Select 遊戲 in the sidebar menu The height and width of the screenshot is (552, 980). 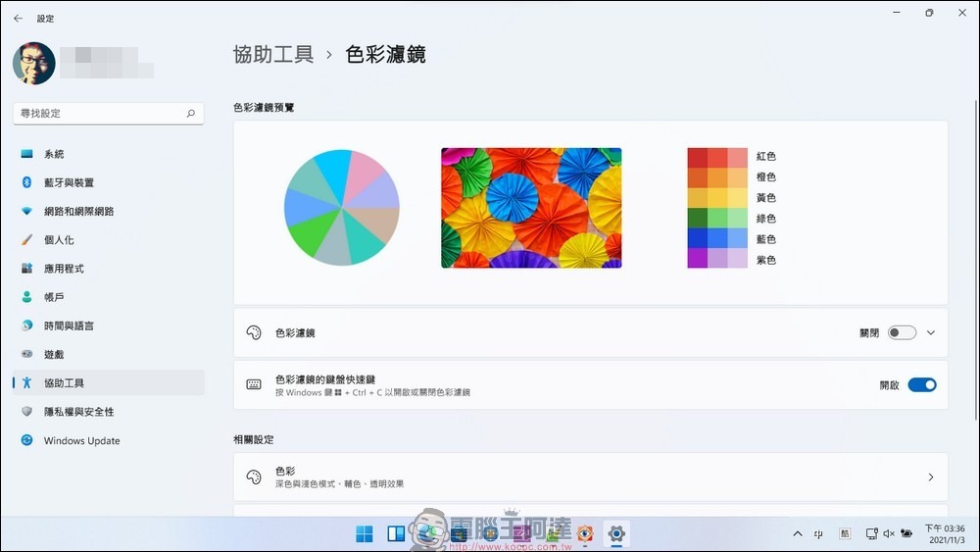[x=54, y=355]
